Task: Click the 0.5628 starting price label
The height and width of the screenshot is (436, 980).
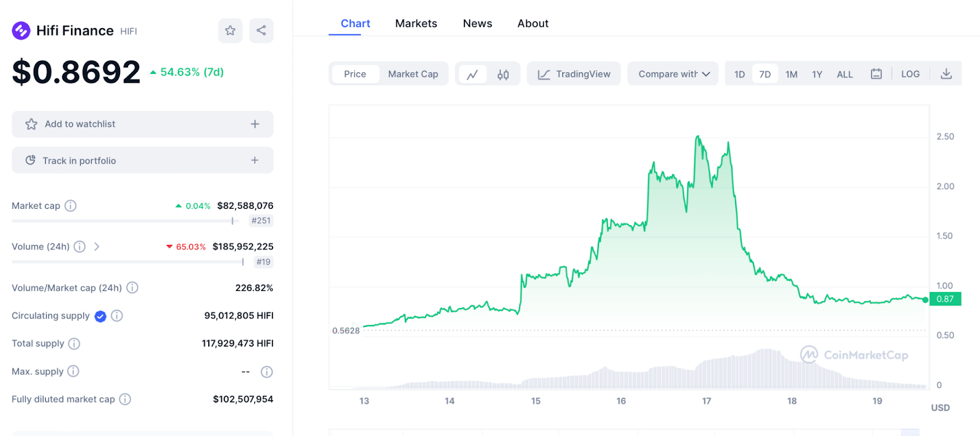Action: tap(346, 331)
